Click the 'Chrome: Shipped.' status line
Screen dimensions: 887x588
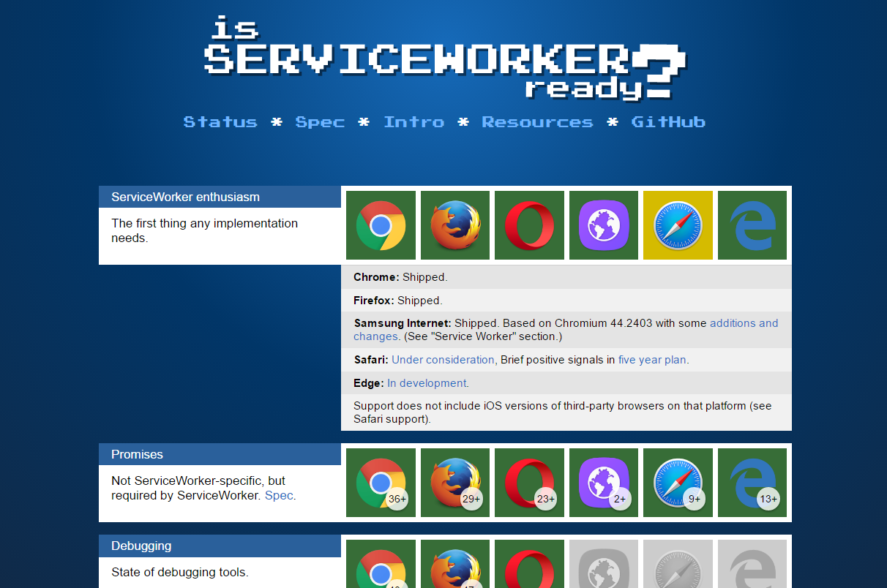pyautogui.click(x=566, y=277)
